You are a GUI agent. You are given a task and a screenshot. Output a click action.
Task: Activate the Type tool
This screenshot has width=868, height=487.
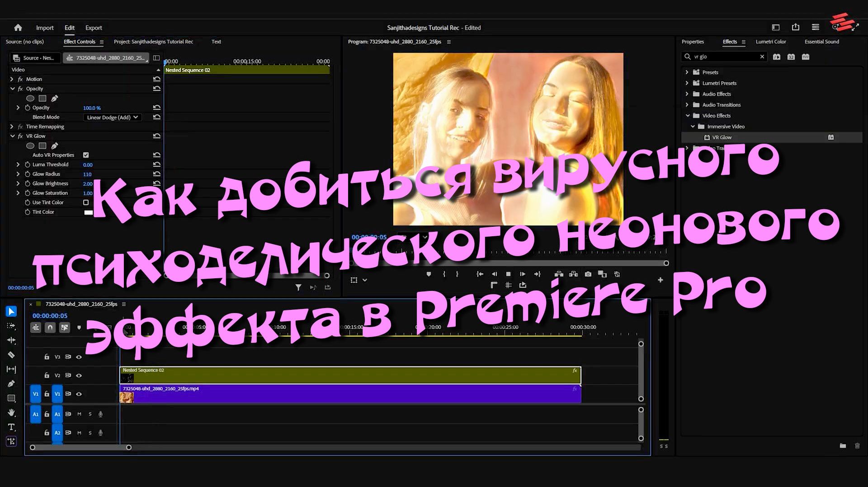point(11,427)
